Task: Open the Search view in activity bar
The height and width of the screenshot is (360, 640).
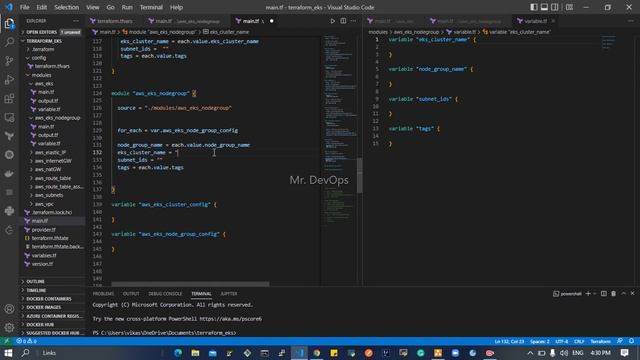Action: click(9, 42)
